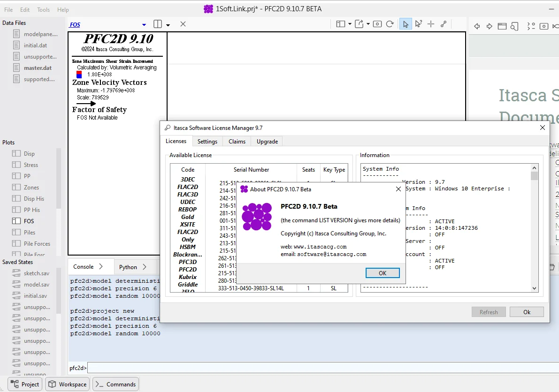Screen dimensions: 559x392
Task: Click OK in About PFC2D dialog
Action: (x=383, y=273)
